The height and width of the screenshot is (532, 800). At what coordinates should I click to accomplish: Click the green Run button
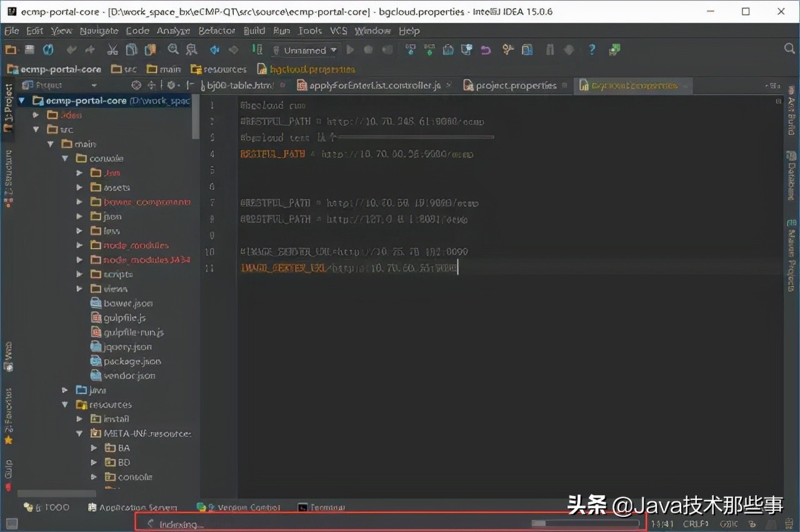pyautogui.click(x=350, y=50)
